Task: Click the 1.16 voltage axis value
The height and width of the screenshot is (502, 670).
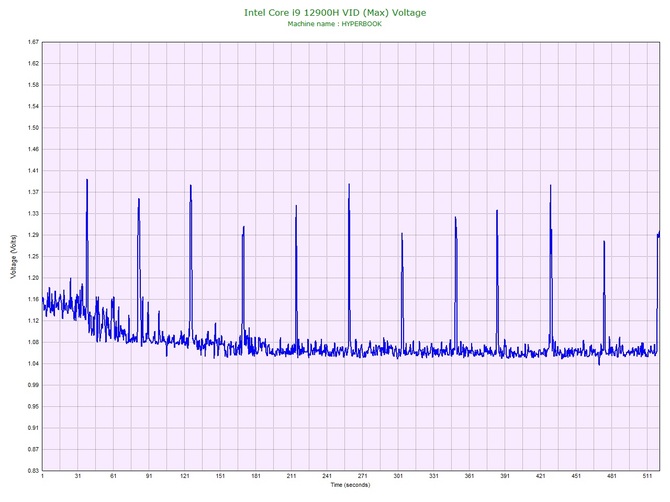Action: click(x=33, y=299)
